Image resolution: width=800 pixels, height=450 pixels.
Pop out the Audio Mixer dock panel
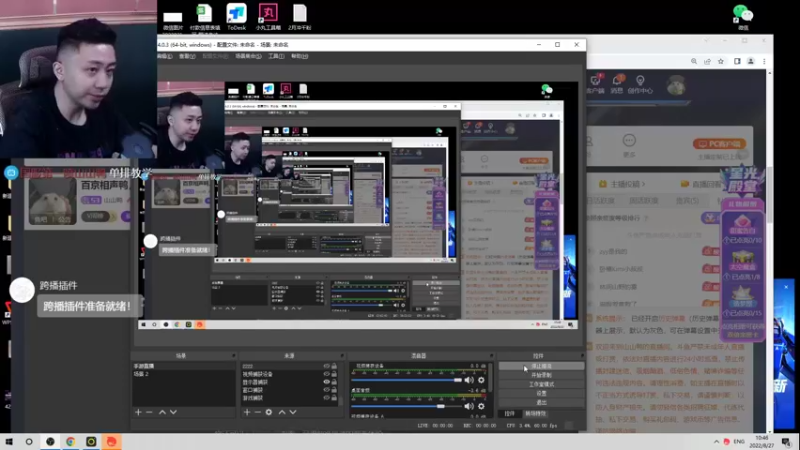pyautogui.click(x=491, y=356)
